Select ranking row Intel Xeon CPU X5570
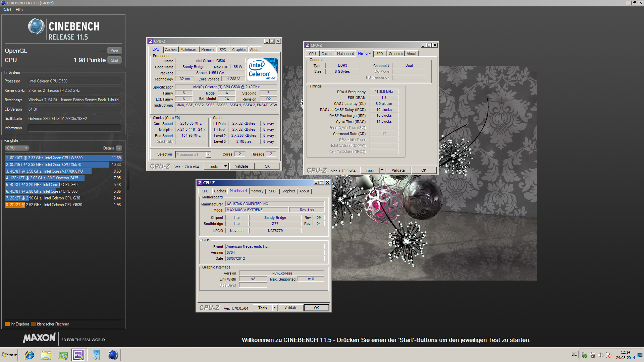Screen dimensions: 644x362 (x=63, y=165)
